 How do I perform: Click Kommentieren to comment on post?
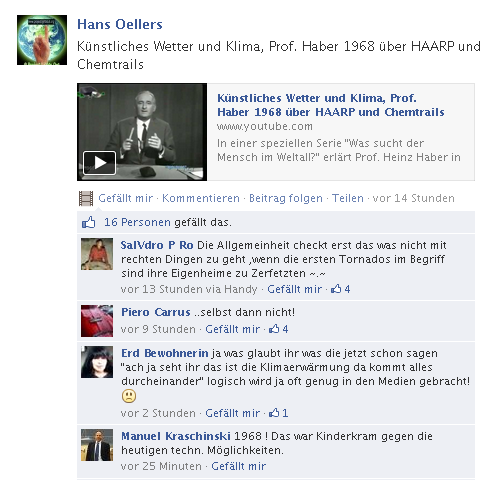coord(201,198)
